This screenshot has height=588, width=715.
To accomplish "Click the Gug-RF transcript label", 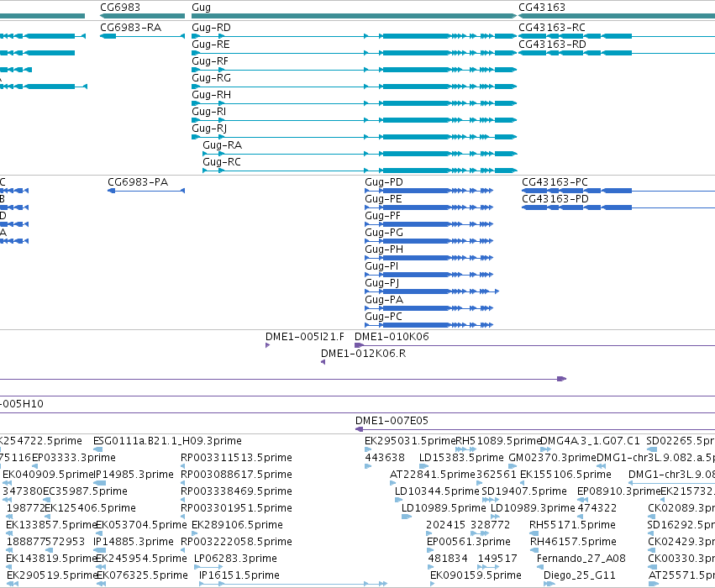I will coord(210,61).
